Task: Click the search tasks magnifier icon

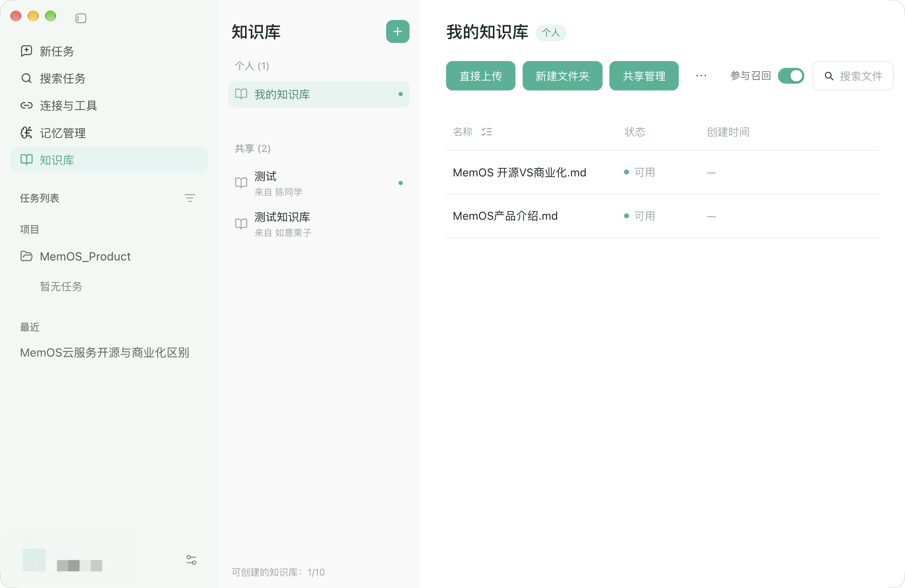Action: coord(26,78)
